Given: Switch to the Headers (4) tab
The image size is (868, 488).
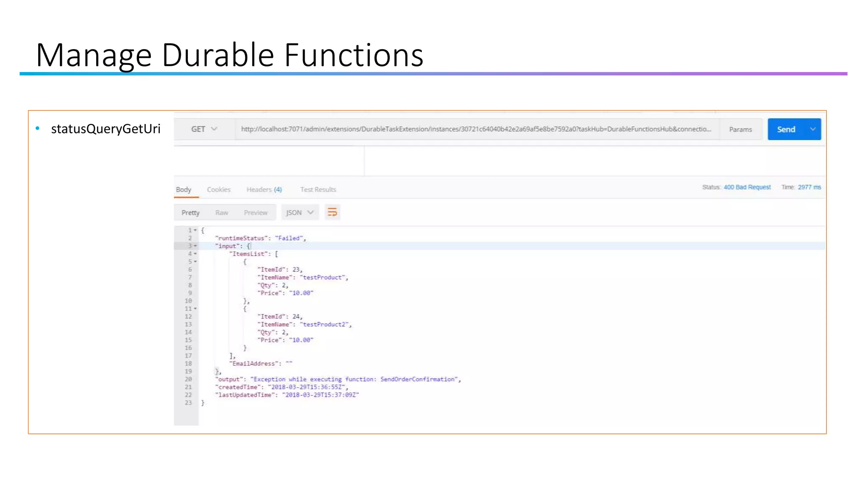Looking at the screenshot, I should point(264,189).
